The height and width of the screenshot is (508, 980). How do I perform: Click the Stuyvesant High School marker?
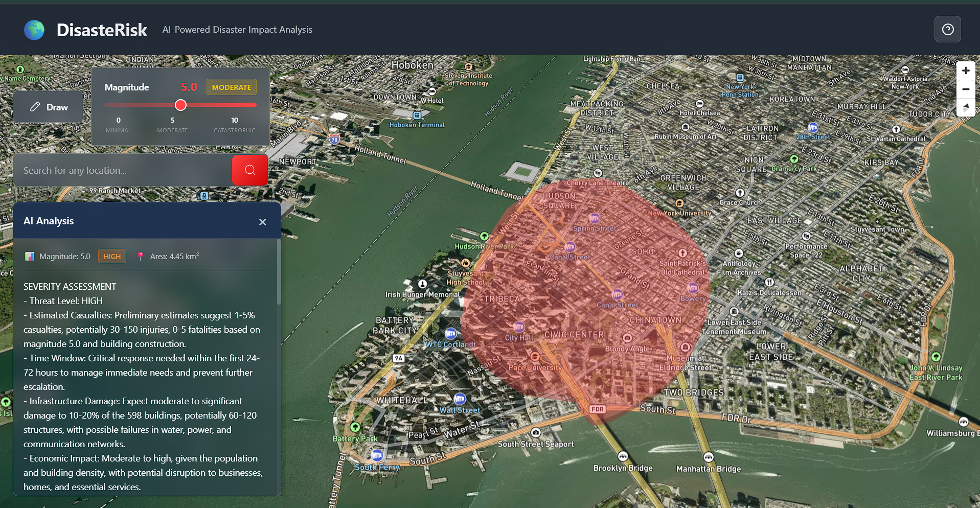(465, 263)
